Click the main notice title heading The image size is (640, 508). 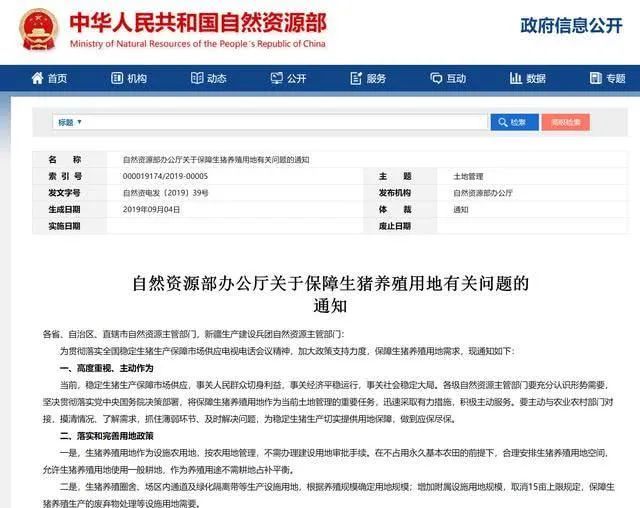[x=330, y=294]
